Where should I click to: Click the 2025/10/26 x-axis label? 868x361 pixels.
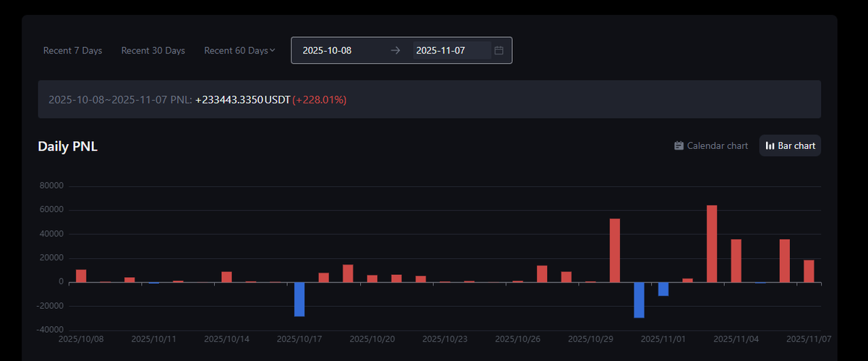[x=518, y=339]
